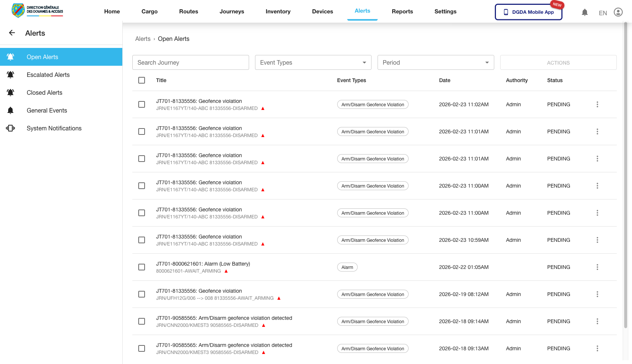Select the Open Alerts bell icon
The width and height of the screenshot is (632, 364).
tap(10, 56)
